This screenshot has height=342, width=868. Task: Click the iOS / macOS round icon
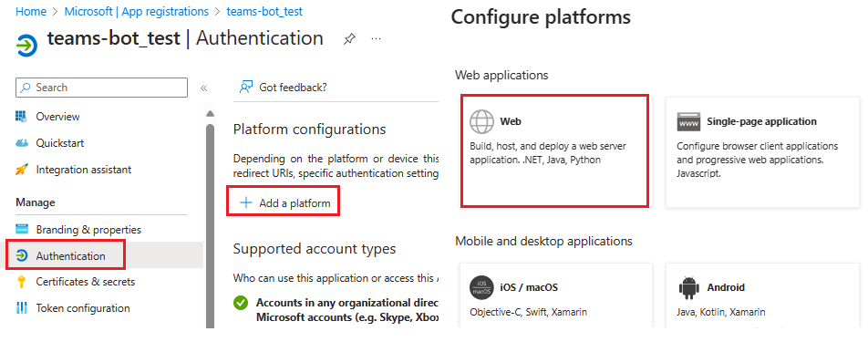click(x=481, y=287)
